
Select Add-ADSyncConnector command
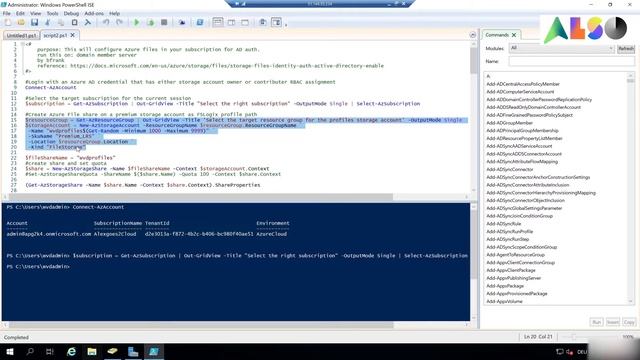pyautogui.click(x=510, y=169)
